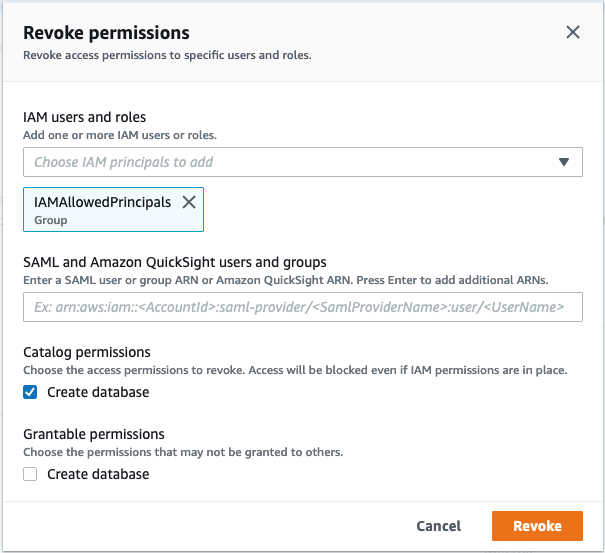This screenshot has width=605, height=553.
Task: Click the 'Add one or more IAM users' hint
Action: [x=119, y=135]
